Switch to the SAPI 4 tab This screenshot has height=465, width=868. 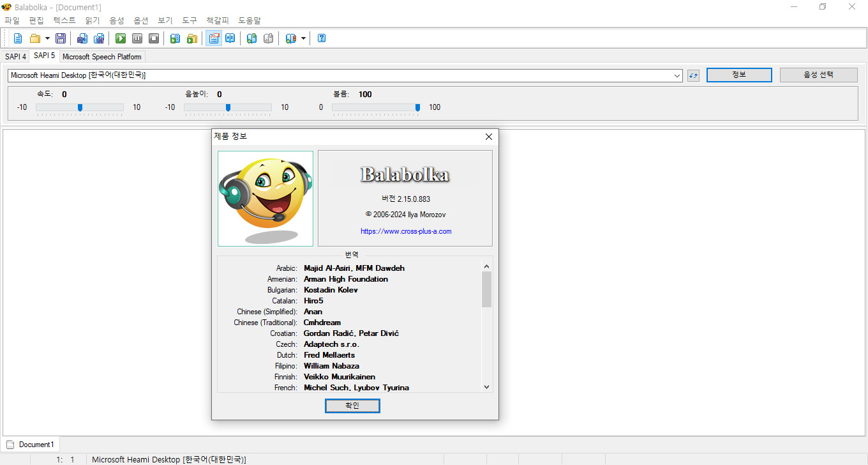coord(16,57)
